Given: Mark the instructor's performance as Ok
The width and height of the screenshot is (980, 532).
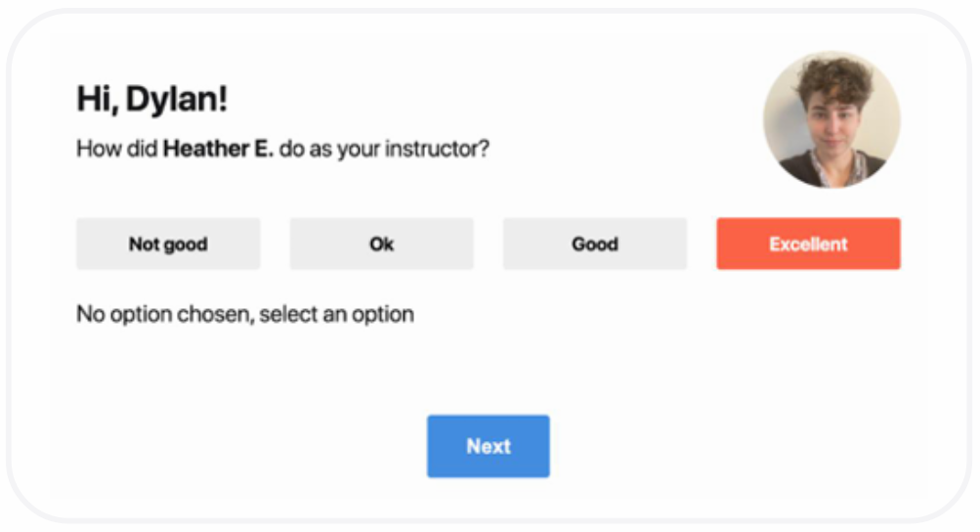Looking at the screenshot, I should (x=381, y=244).
